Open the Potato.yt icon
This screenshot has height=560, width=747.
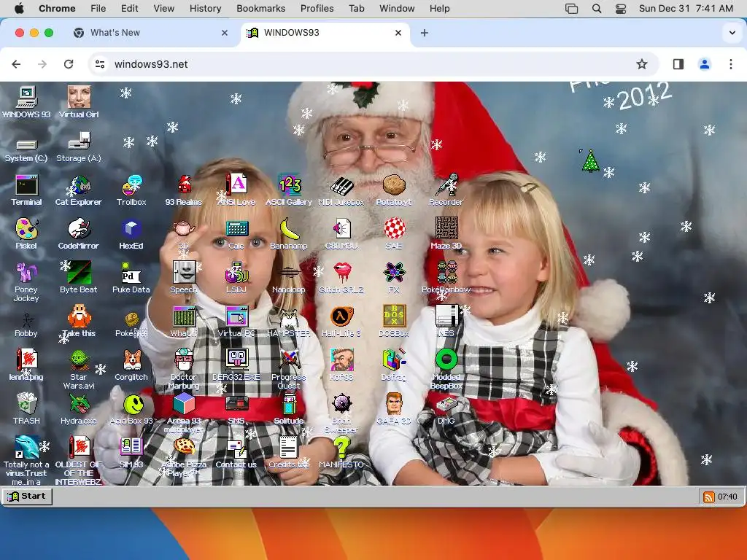pos(393,186)
